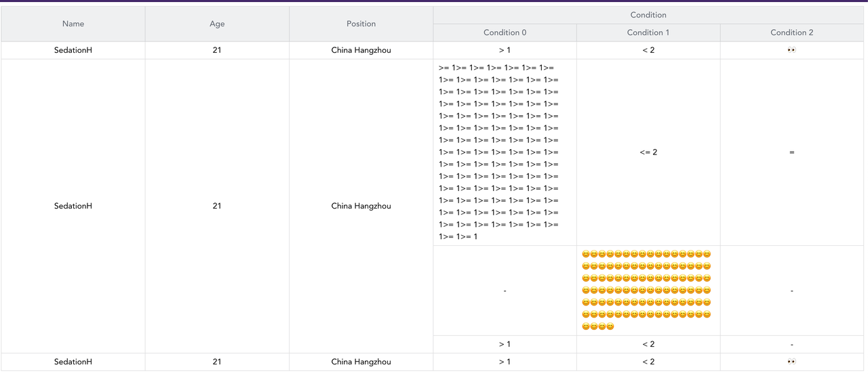Click the '< 2' cell in the top row
Viewport: 868px width, 382px height.
[648, 50]
